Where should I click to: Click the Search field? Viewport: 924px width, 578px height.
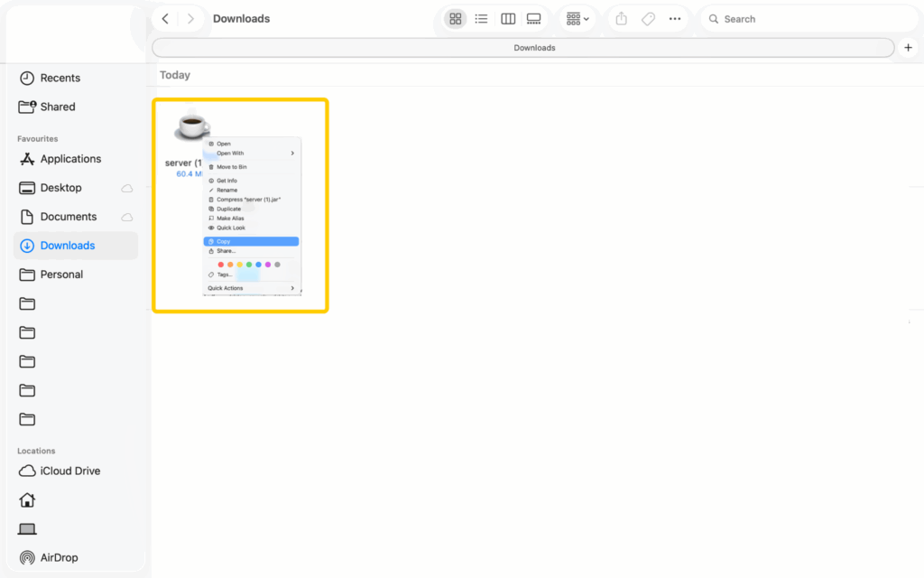click(x=809, y=19)
